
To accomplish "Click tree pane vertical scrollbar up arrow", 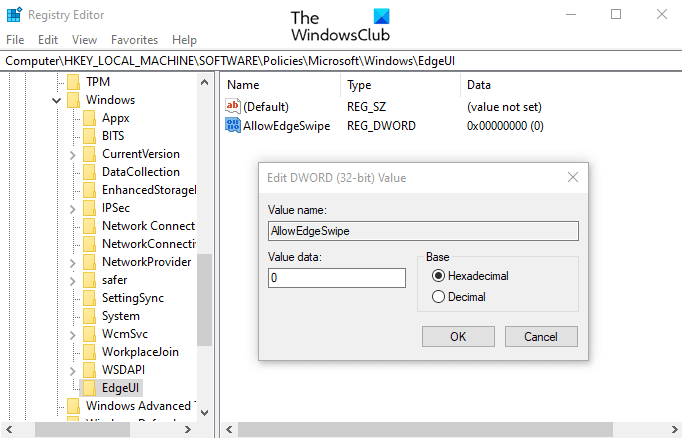I will (x=204, y=82).
